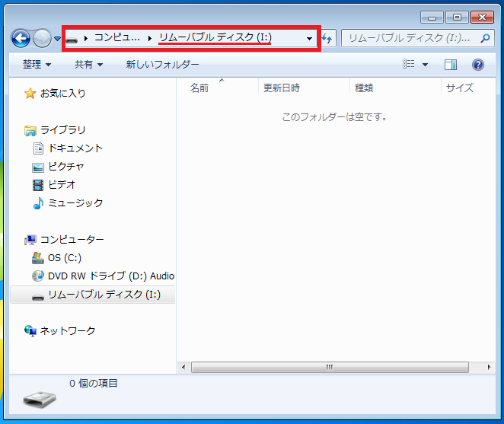This screenshot has width=504, height=424.
Task: Create a folder with 新しいフォルダー
Action: click(162, 64)
